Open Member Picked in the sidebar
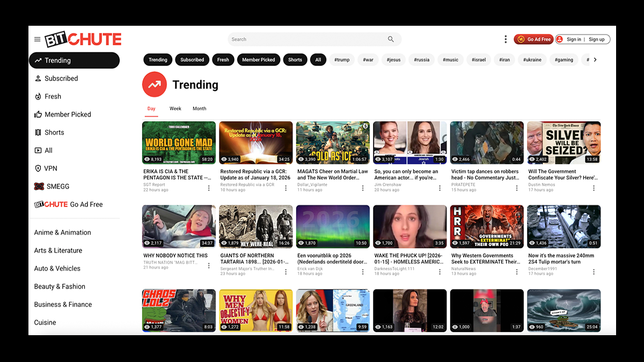 [68, 114]
